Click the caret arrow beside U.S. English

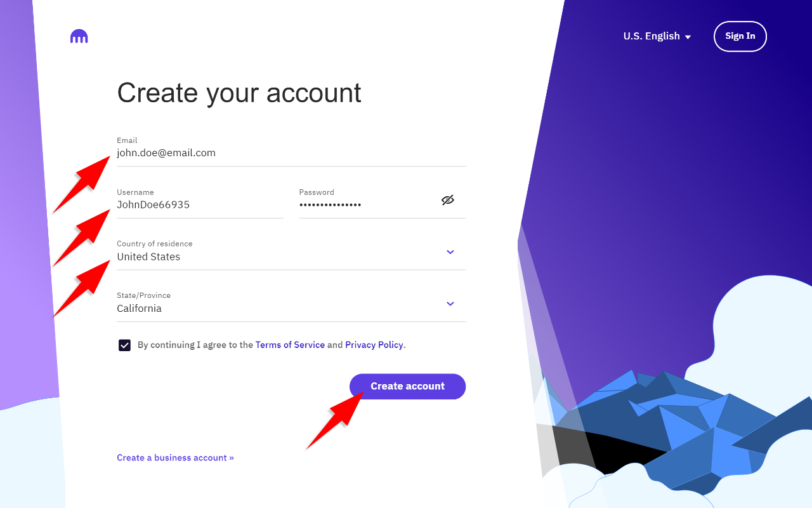pos(688,37)
